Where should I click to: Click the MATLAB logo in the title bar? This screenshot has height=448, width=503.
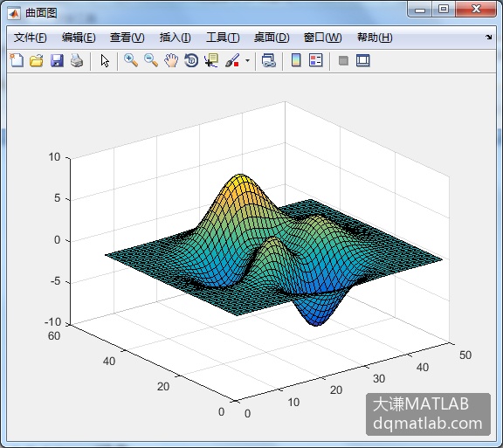(14, 13)
